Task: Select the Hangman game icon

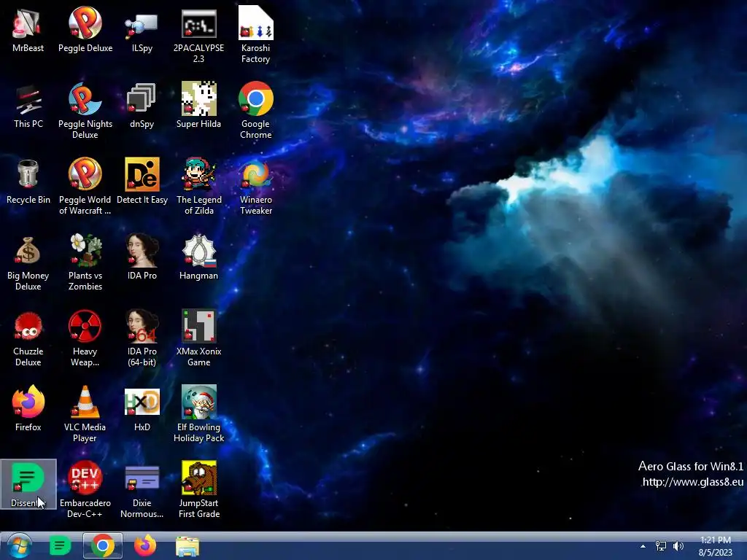Action: coord(198,257)
